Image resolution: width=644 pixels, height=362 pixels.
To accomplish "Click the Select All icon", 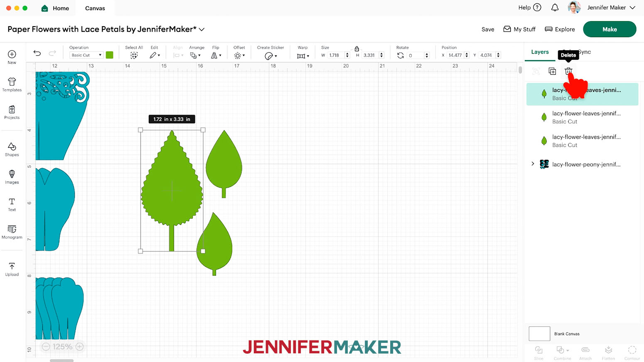I will click(x=134, y=55).
